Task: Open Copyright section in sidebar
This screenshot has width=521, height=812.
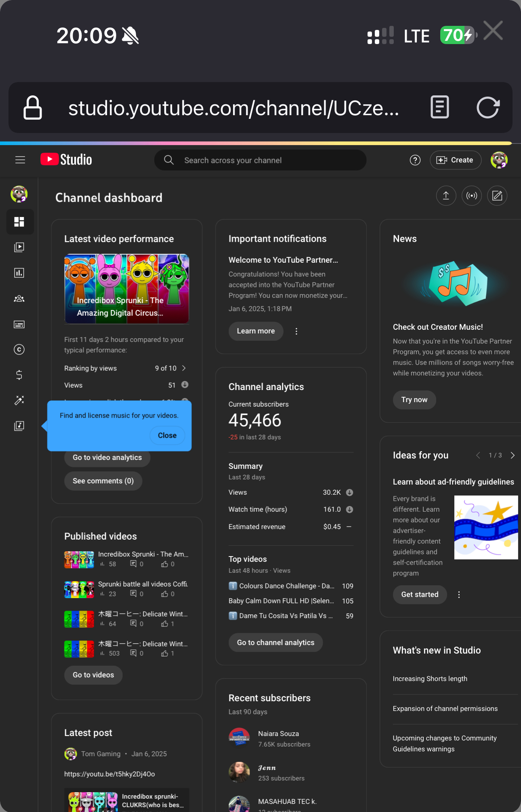Action: pyautogui.click(x=19, y=350)
